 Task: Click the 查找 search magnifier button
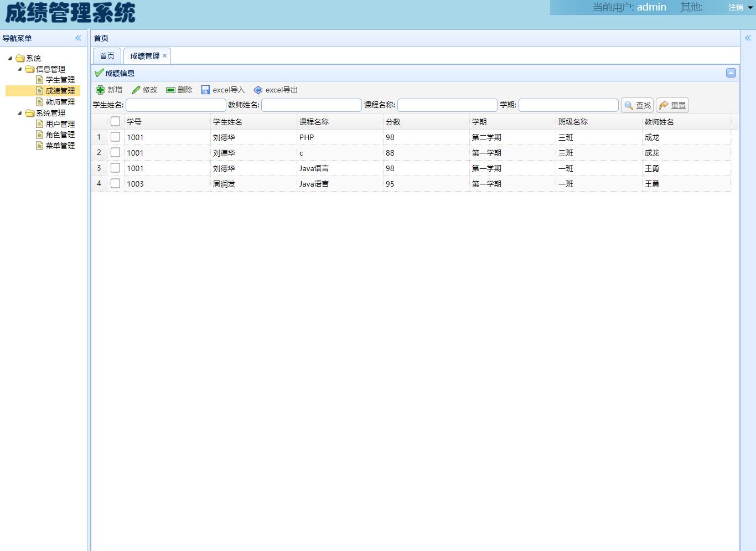637,105
